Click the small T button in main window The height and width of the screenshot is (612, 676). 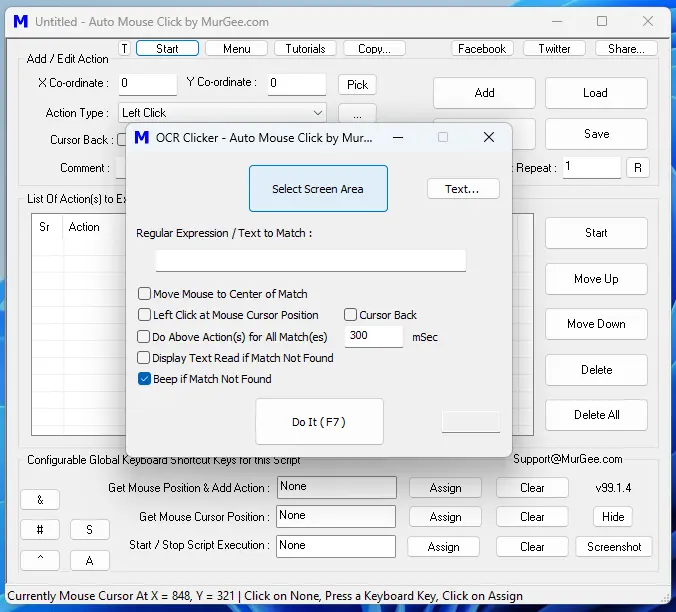[x=125, y=49]
